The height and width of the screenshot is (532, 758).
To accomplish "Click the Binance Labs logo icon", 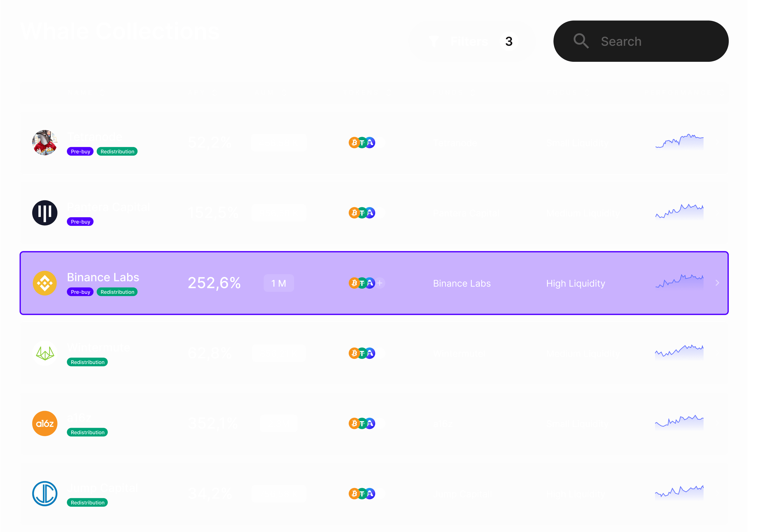I will click(x=44, y=283).
